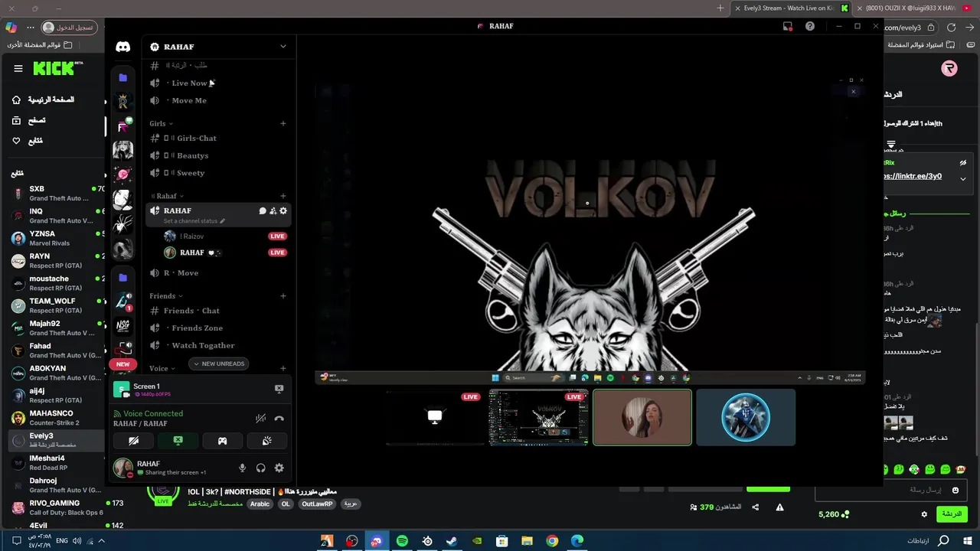
Task: Open the Discord inbox icon
Action: pos(788,26)
